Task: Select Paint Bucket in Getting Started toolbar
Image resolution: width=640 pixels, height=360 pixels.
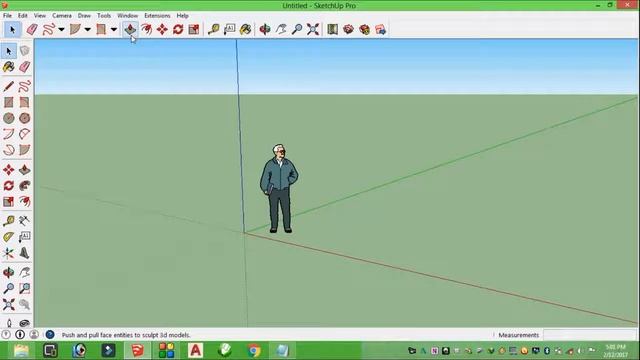Action: click(x=245, y=29)
